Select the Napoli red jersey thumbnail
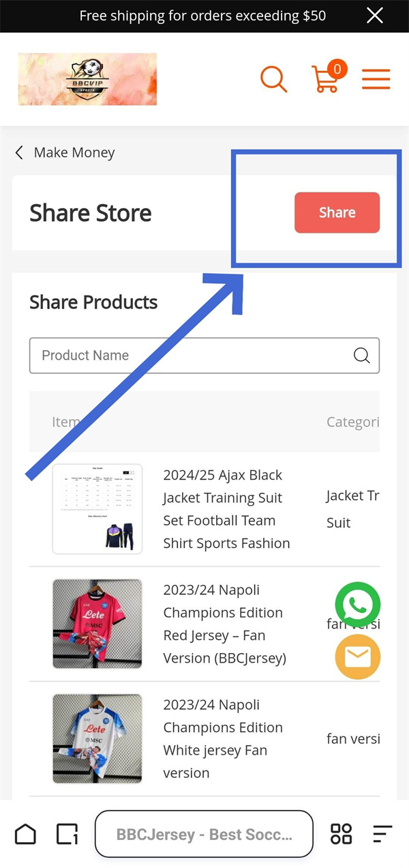 pos(97,624)
